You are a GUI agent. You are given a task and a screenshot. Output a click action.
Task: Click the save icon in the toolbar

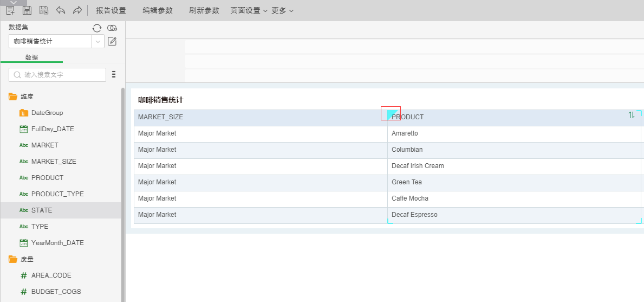coord(27,10)
